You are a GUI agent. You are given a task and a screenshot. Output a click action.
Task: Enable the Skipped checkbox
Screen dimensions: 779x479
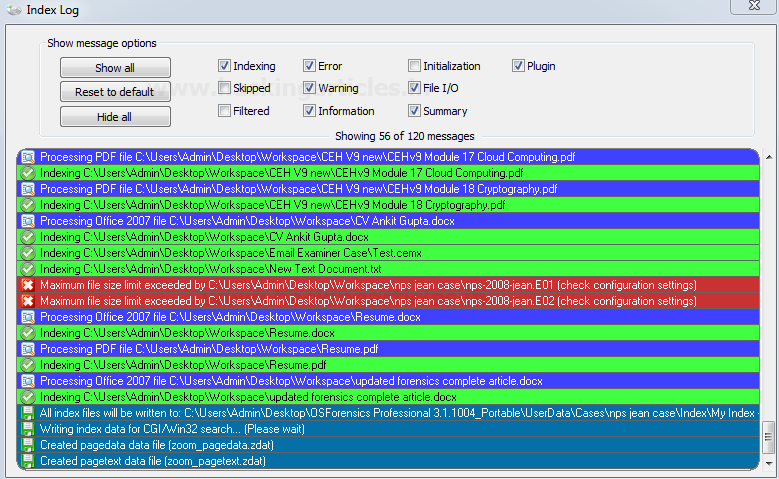(x=224, y=88)
